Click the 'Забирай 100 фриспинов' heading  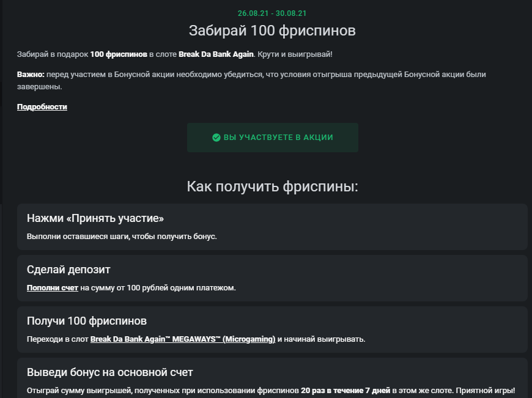(x=272, y=31)
